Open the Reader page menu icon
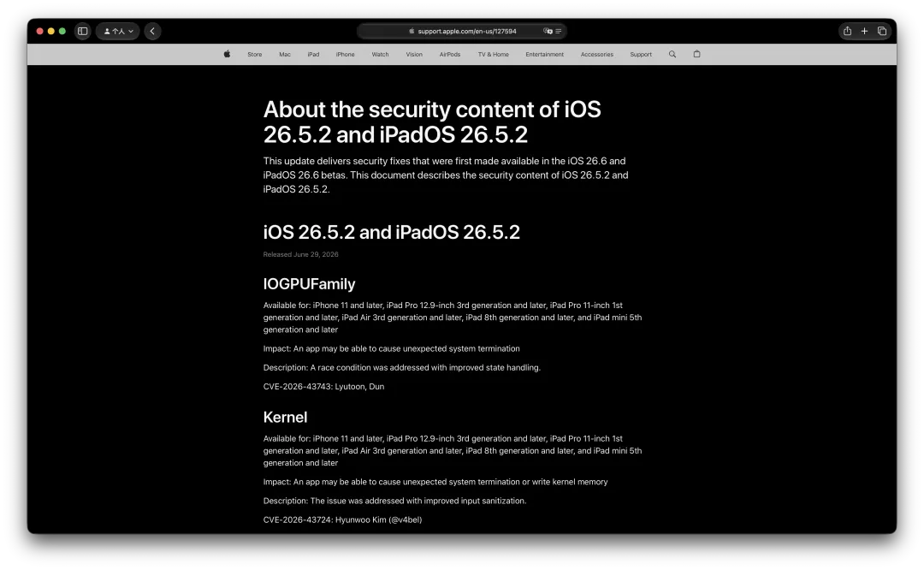The image size is (924, 570). [x=559, y=32]
